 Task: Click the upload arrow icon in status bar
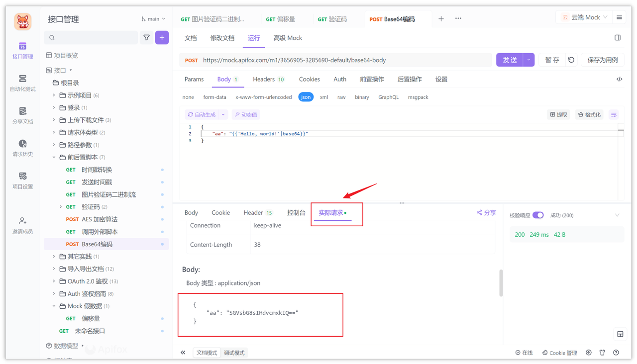coord(589,353)
